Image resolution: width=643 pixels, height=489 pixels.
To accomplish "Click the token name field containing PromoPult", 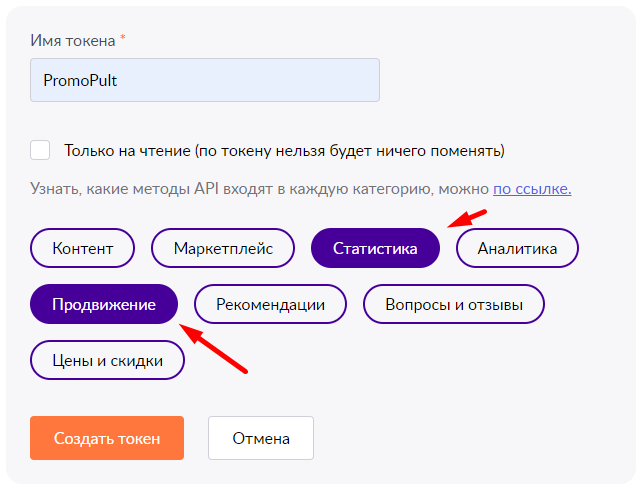I will click(205, 80).
